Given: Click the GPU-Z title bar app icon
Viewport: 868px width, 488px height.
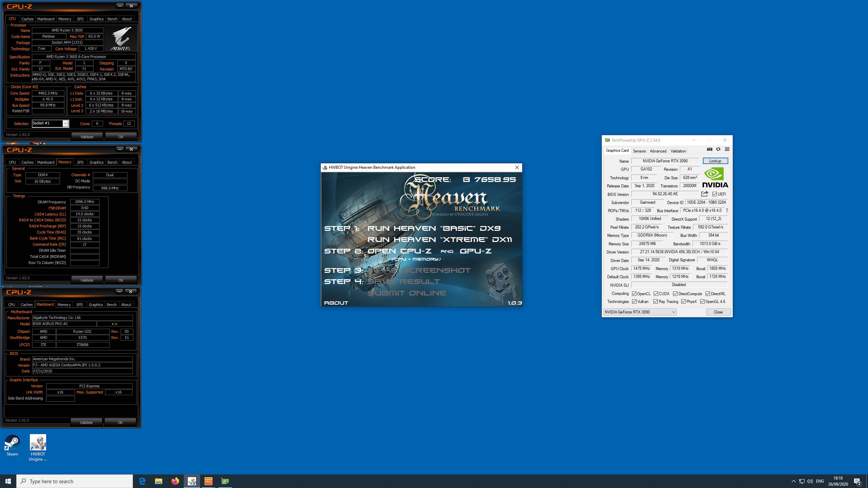Looking at the screenshot, I should click(607, 140).
